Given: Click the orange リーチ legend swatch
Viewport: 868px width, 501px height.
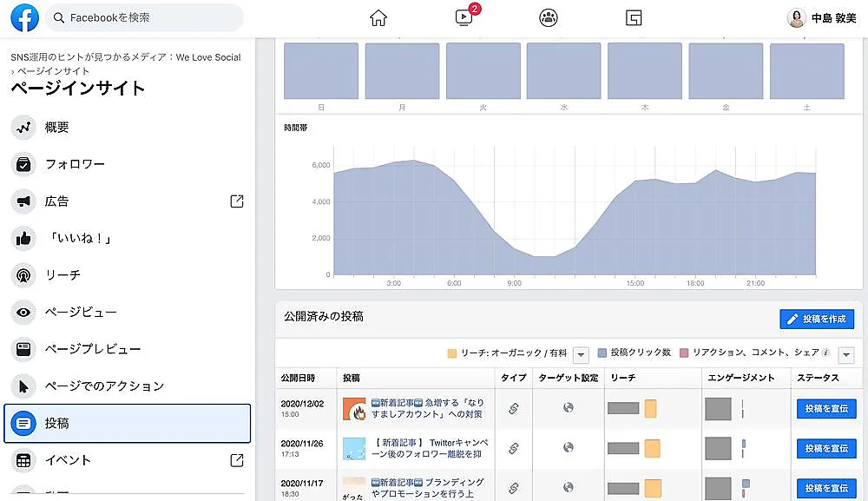Looking at the screenshot, I should (x=452, y=353).
